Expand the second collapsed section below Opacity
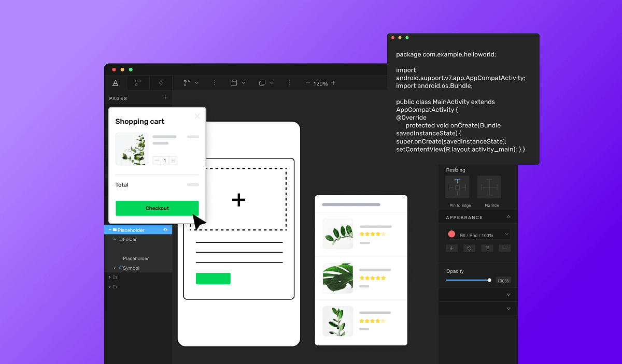This screenshot has height=364, width=622. pos(508,309)
